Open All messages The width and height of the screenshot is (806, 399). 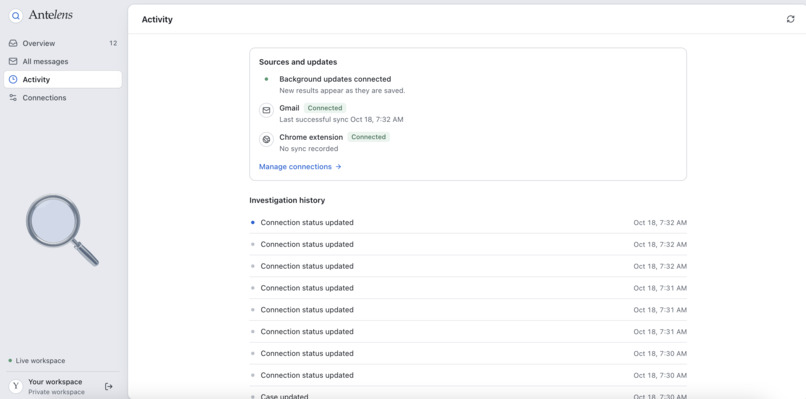pyautogui.click(x=63, y=61)
